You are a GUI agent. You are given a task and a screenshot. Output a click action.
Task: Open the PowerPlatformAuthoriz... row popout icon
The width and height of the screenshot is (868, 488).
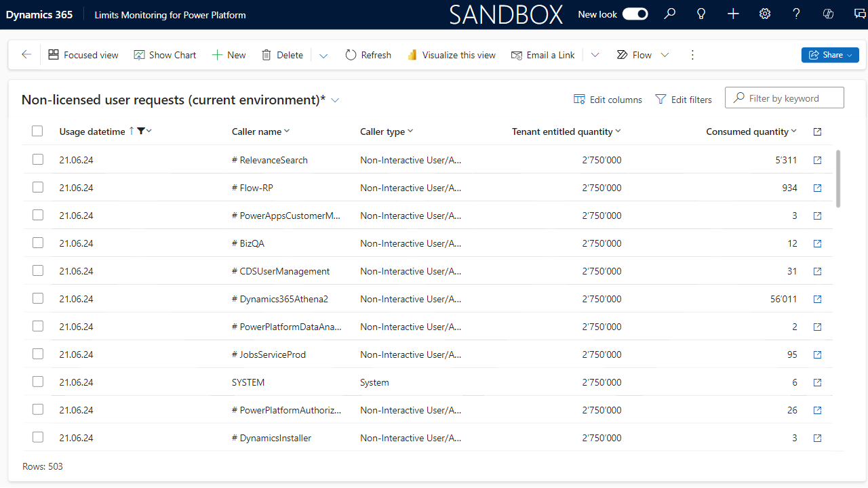tap(817, 410)
